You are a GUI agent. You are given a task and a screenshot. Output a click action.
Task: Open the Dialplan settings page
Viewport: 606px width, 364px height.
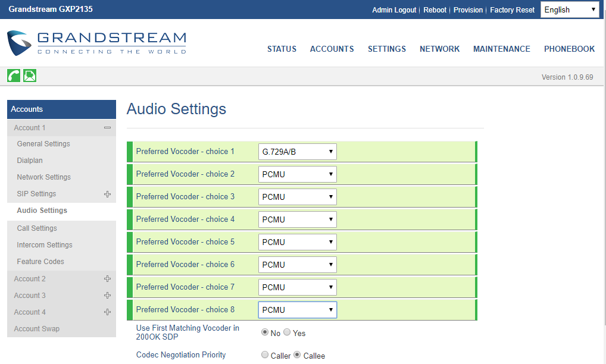coord(30,160)
